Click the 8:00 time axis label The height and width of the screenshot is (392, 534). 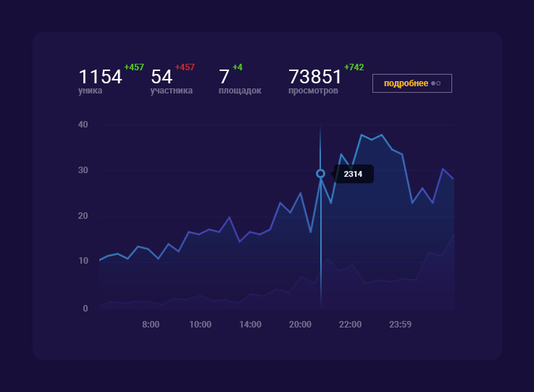[x=151, y=324]
